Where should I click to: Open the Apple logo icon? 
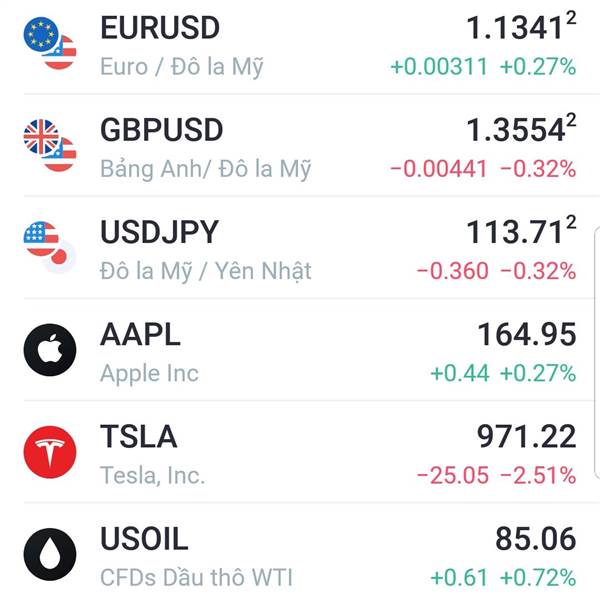pyautogui.click(x=50, y=350)
